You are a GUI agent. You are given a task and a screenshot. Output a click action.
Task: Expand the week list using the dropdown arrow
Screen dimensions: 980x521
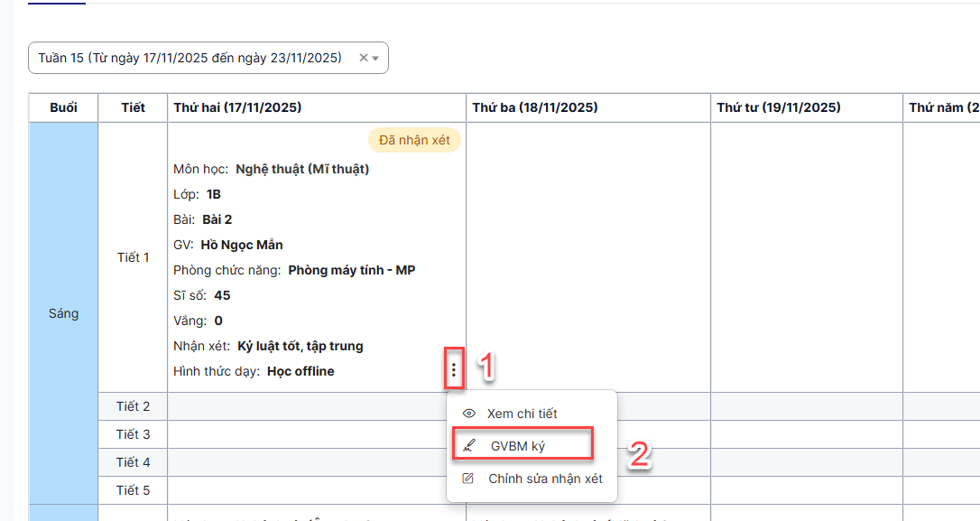[x=375, y=59]
